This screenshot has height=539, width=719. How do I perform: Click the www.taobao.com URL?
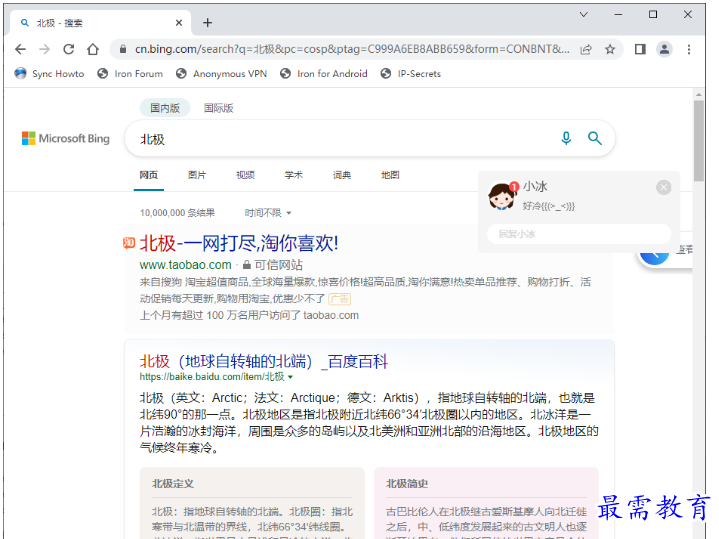pos(185,265)
